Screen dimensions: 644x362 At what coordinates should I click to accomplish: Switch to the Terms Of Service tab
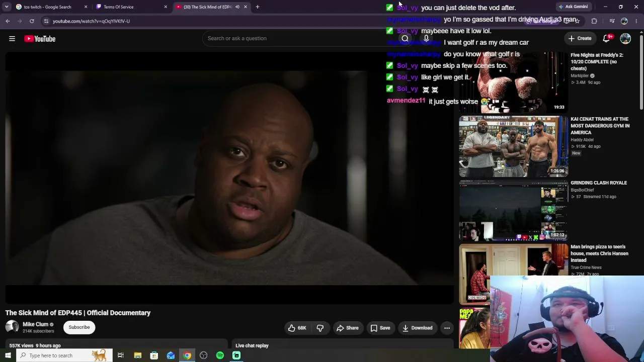click(x=132, y=7)
